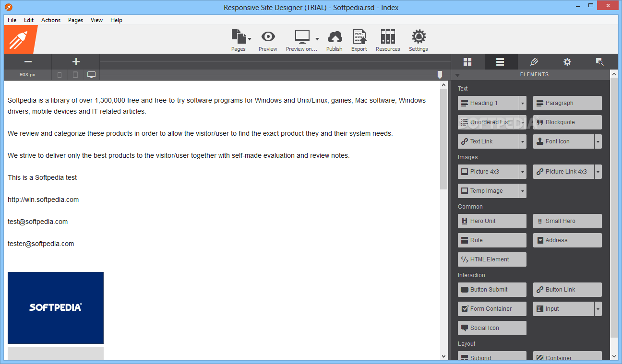Click the Preview eye icon
Screen dimensions: 622x364
(268, 36)
